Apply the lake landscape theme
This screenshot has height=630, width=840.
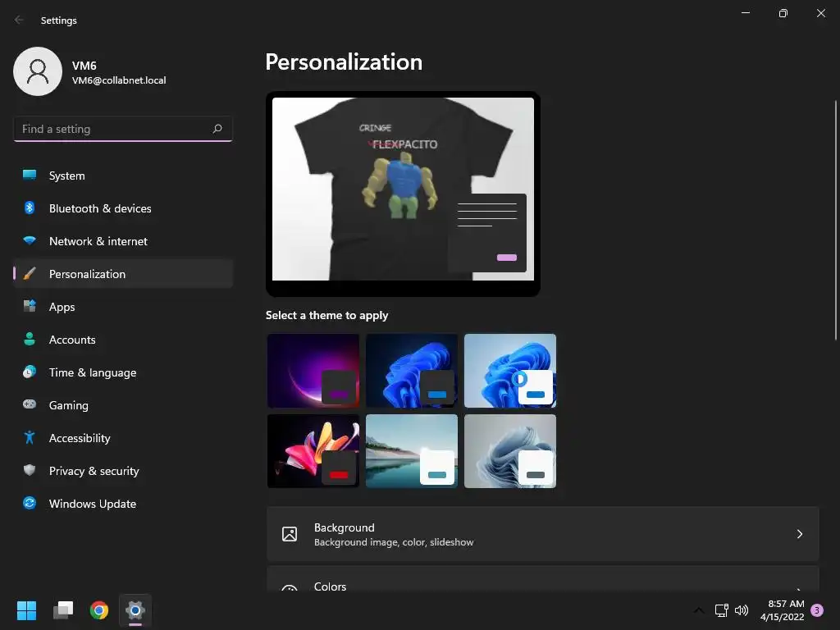[412, 451]
